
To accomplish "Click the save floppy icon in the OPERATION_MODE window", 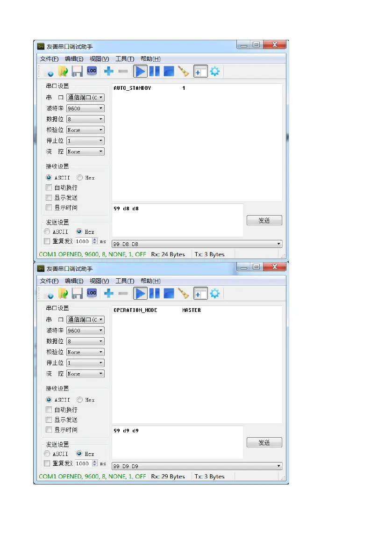I will coord(77,293).
